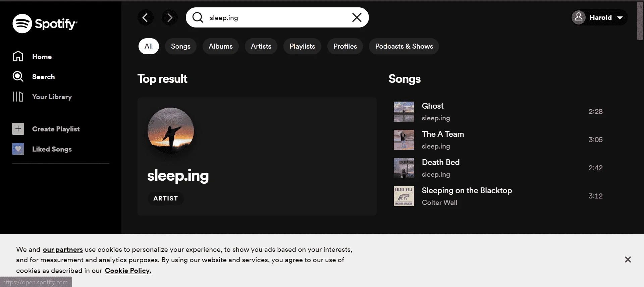Click the vertical scrollbar thumb
The image size is (644, 287).
640,21
